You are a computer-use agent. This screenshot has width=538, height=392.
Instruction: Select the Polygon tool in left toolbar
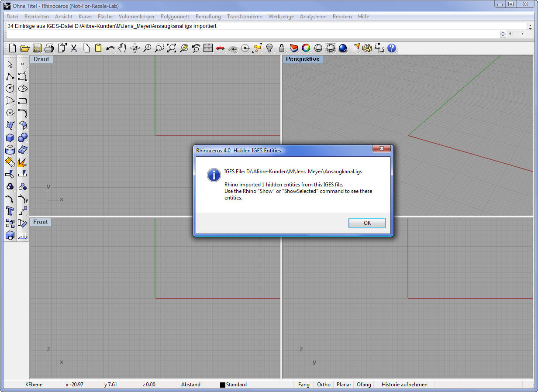10,113
